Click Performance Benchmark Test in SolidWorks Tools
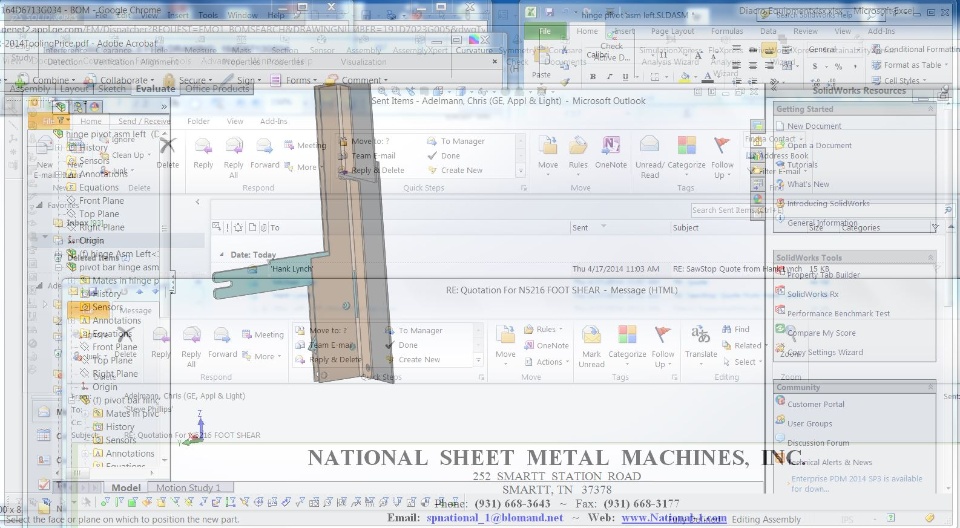The width and height of the screenshot is (960, 528). pos(838,314)
